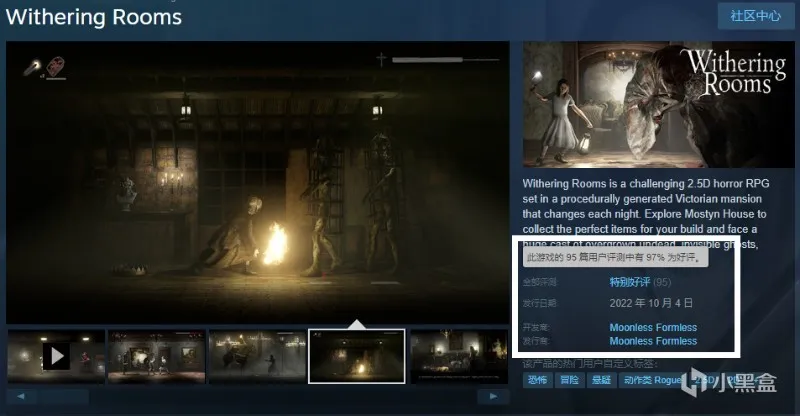This screenshot has width=800, height=416.
Task: Open the 社区中心 community hub button
Action: [x=756, y=16]
